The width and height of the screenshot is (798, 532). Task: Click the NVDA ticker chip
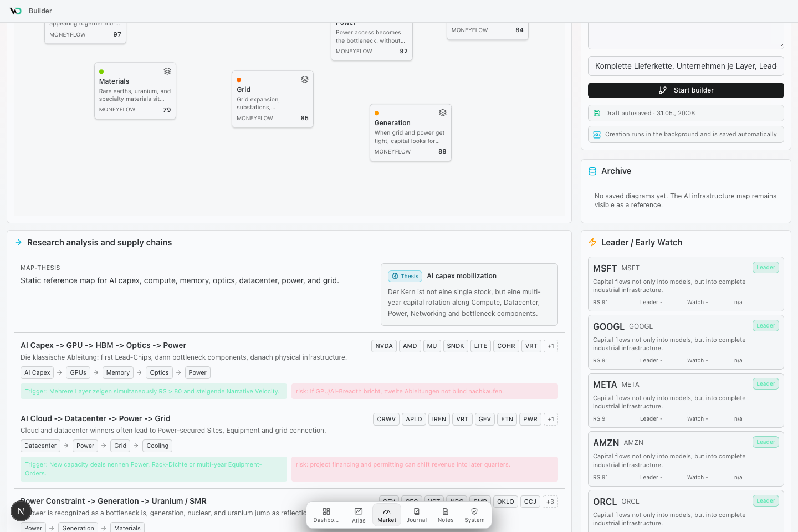pos(384,346)
